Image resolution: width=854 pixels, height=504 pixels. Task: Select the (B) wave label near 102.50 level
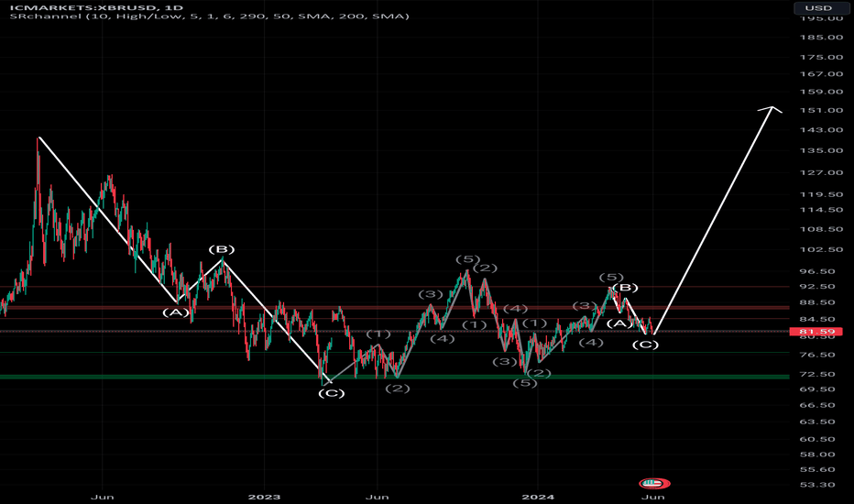click(x=222, y=249)
